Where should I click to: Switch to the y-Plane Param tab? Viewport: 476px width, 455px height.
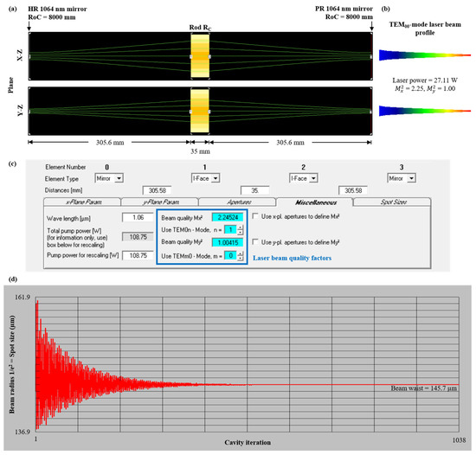[160, 202]
